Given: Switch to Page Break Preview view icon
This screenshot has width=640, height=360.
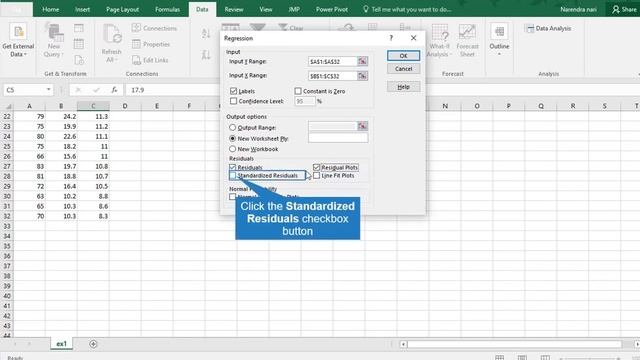Looking at the screenshot, I should tap(545, 358).
